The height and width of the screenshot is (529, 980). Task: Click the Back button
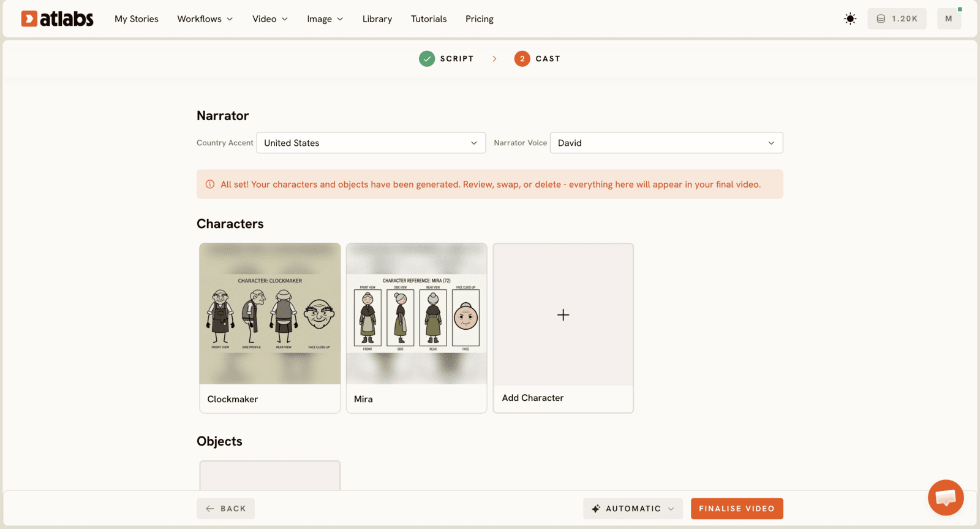(x=225, y=509)
